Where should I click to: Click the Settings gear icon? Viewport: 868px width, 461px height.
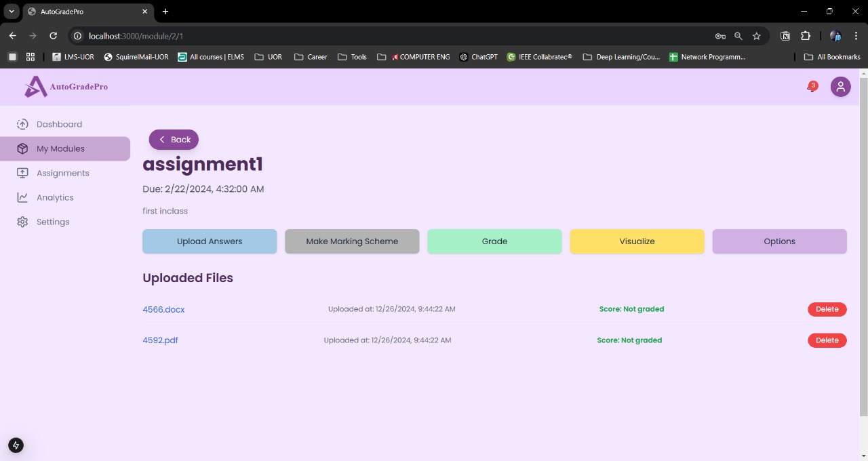pos(22,222)
